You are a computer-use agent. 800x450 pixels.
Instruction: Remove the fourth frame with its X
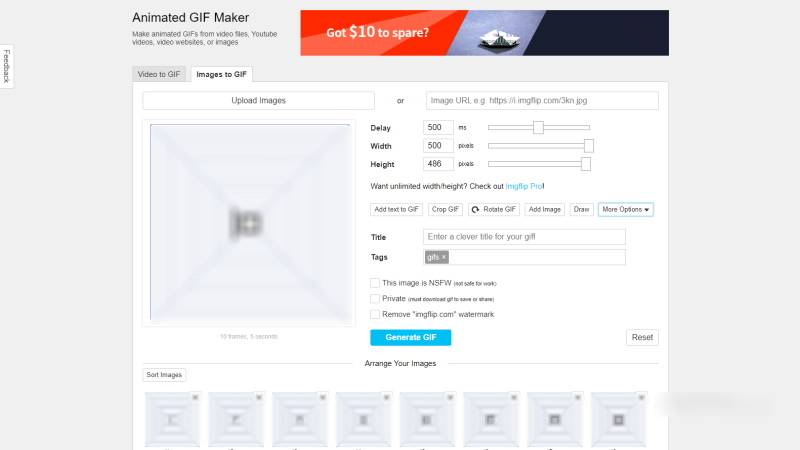click(386, 397)
